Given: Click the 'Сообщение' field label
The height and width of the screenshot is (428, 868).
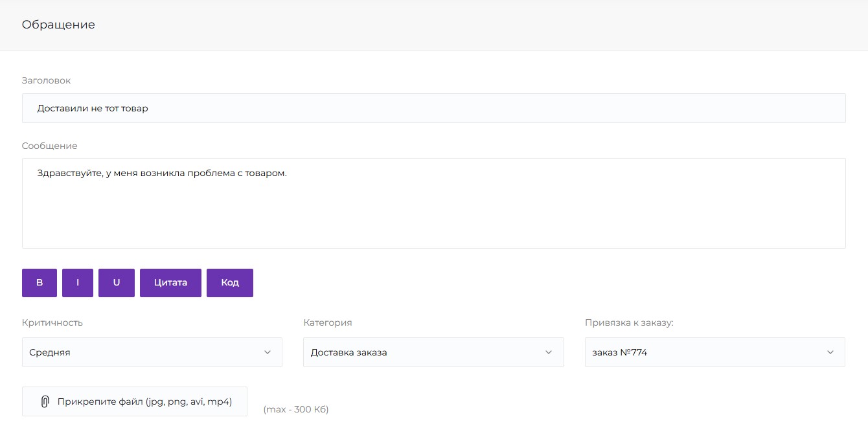Looking at the screenshot, I should tap(50, 146).
